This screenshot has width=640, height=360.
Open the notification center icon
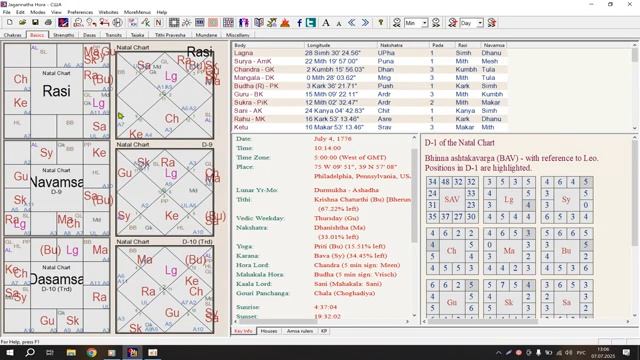click(626, 352)
